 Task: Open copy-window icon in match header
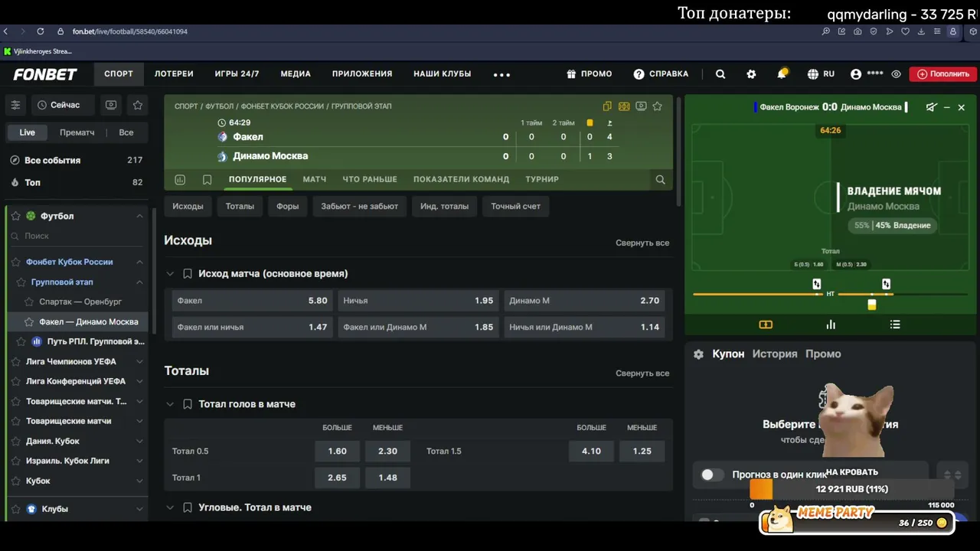coord(607,106)
